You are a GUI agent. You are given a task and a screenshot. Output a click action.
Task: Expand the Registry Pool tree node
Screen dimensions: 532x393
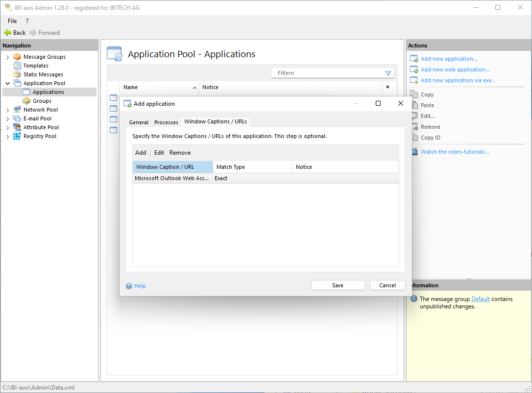pyautogui.click(x=7, y=137)
